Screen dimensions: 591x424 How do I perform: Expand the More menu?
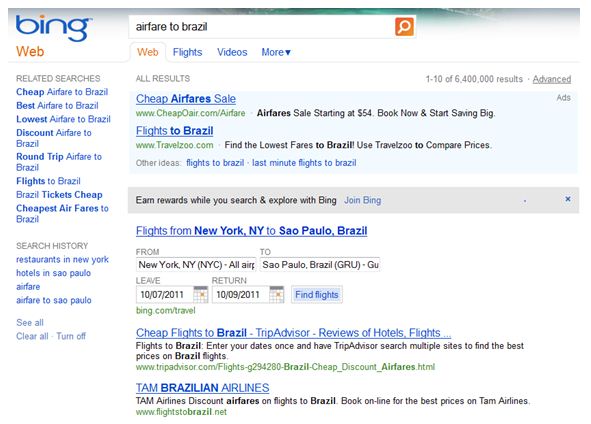click(276, 52)
